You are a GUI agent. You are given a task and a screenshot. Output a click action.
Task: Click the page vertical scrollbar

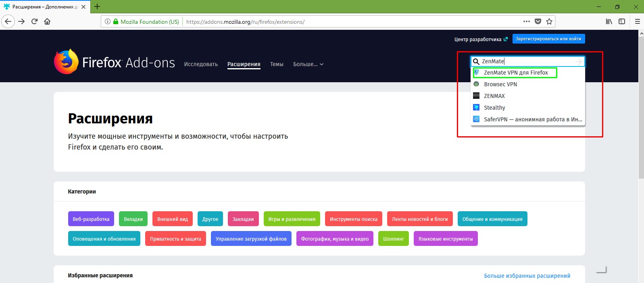(x=641, y=108)
